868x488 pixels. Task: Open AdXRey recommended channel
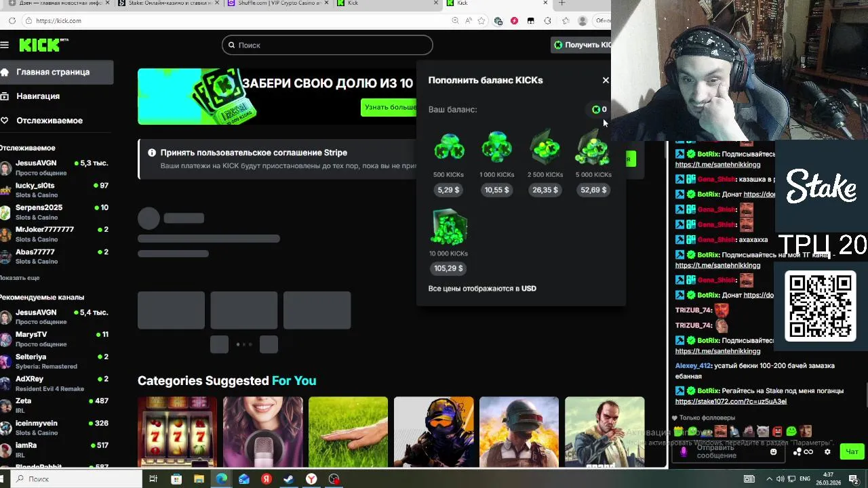pos(54,383)
